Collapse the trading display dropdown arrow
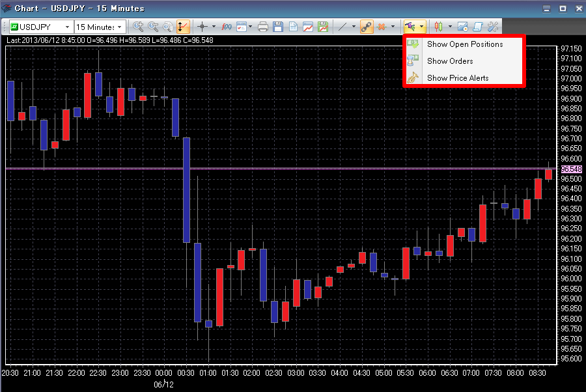The image size is (586, 392). point(421,27)
